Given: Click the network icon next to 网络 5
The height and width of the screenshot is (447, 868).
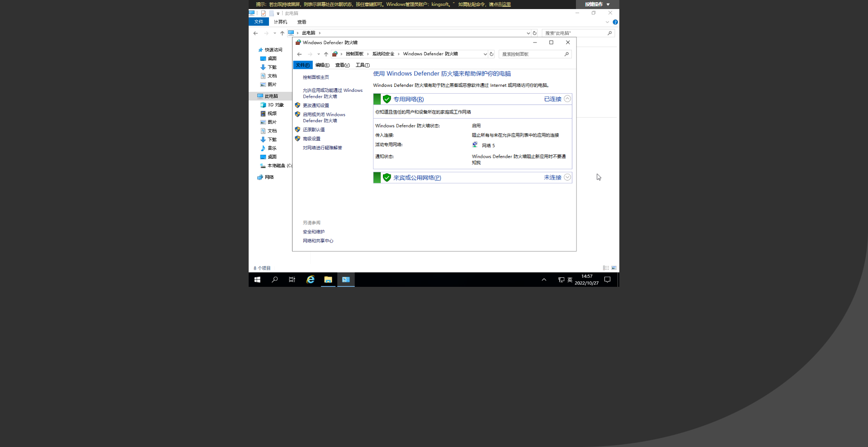Looking at the screenshot, I should 475,145.
